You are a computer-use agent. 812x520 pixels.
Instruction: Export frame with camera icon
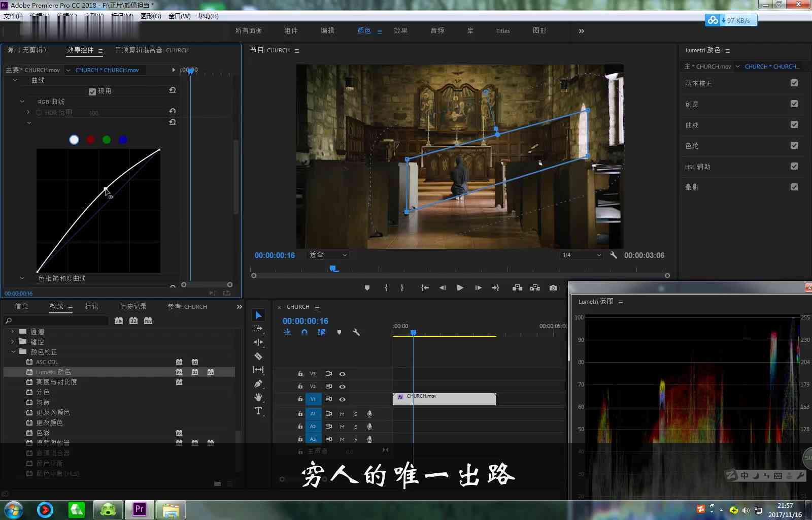point(553,287)
